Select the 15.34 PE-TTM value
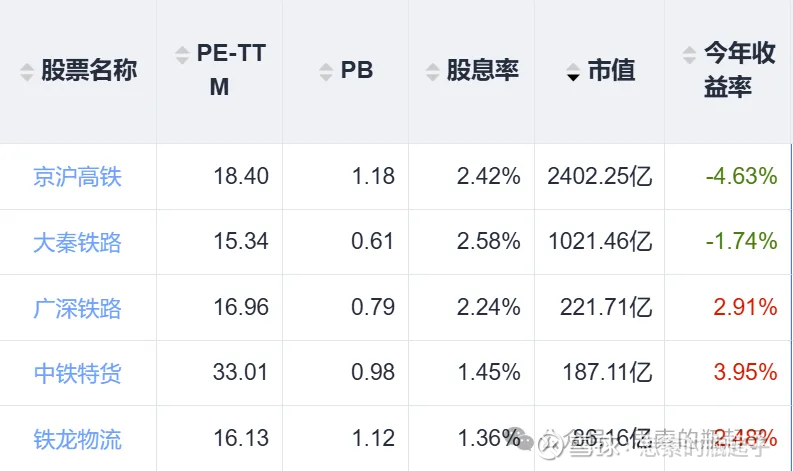Viewport: 793px width, 471px height. coord(241,242)
